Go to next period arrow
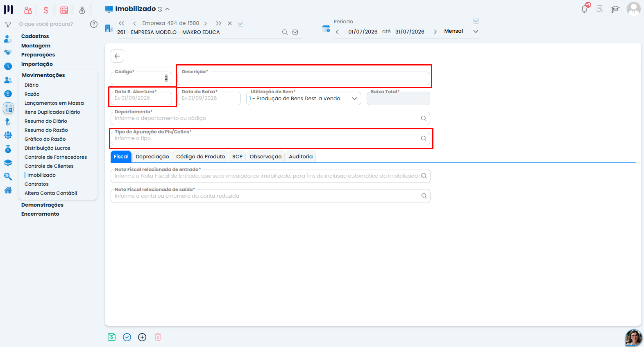Screen dimensions: 644x347 (x=435, y=32)
